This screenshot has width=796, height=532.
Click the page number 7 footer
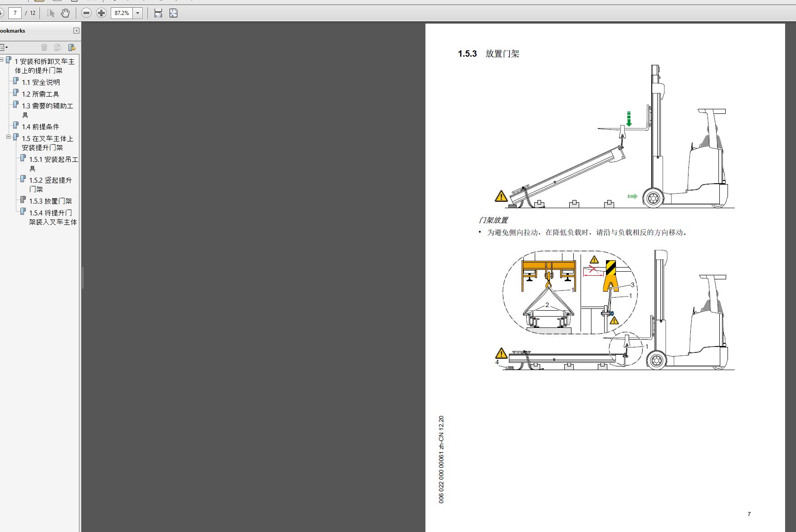tap(749, 514)
